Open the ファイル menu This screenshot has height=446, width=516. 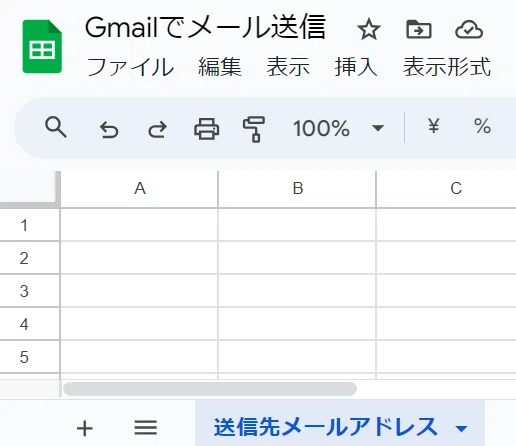point(130,67)
